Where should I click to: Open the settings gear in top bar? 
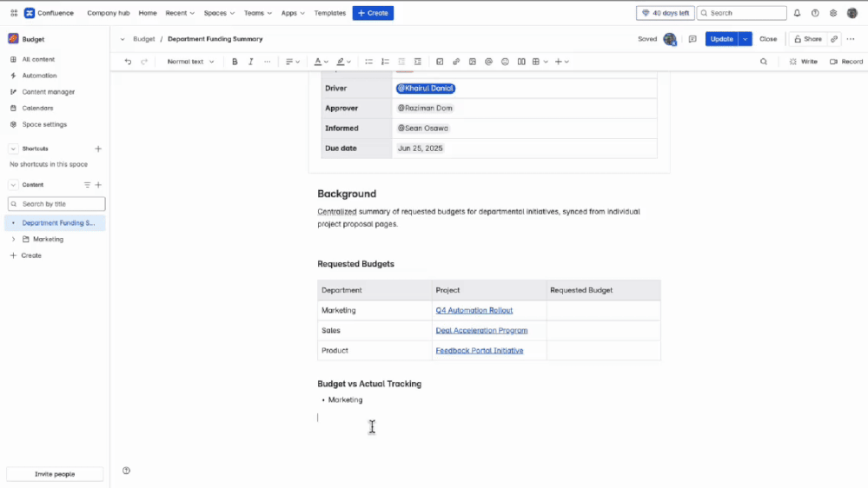pyautogui.click(x=833, y=13)
